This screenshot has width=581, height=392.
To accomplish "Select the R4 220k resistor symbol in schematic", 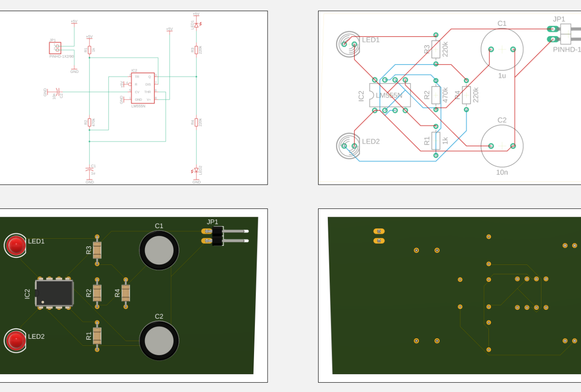I will (x=196, y=122).
